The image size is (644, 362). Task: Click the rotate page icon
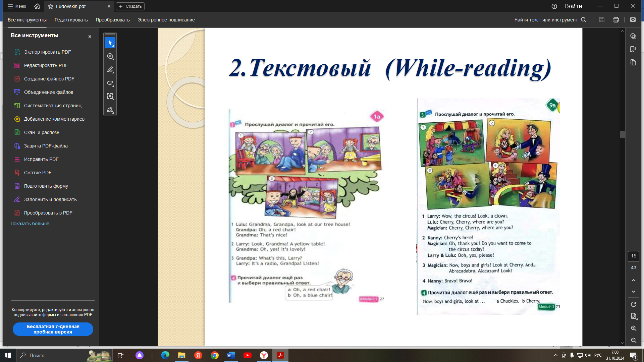pyautogui.click(x=633, y=304)
